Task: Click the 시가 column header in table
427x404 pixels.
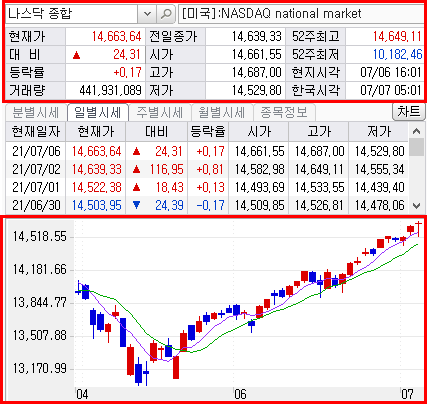Action: point(259,131)
